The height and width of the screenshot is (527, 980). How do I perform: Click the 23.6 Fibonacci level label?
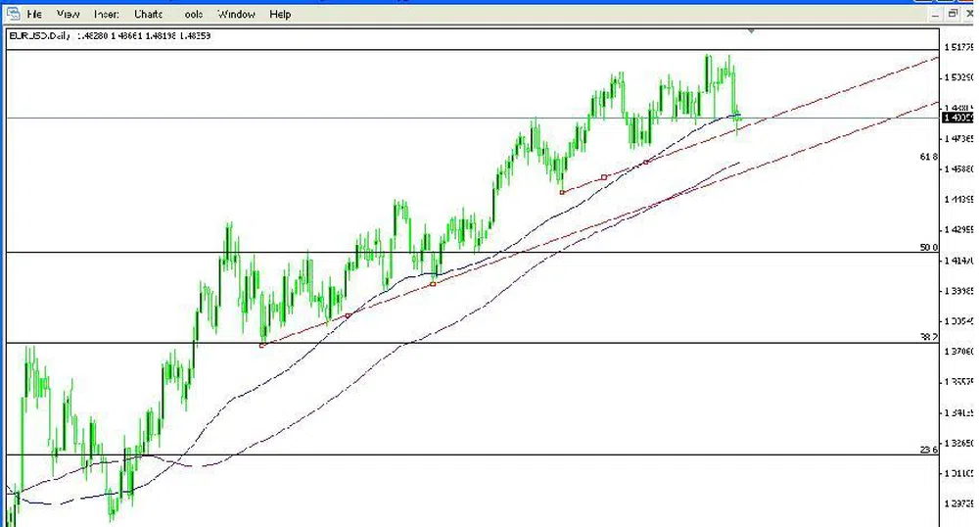click(x=928, y=450)
